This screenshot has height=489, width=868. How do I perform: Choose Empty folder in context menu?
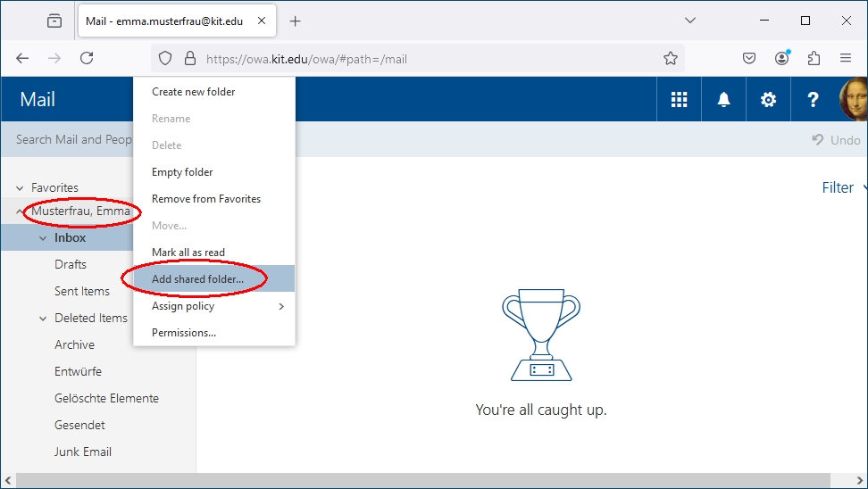point(213,172)
